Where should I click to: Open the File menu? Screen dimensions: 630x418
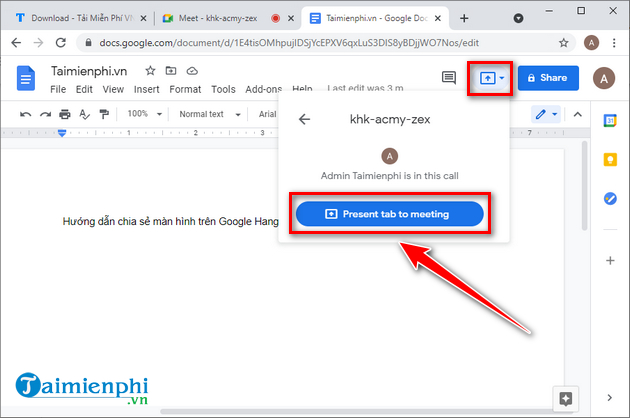(x=58, y=89)
